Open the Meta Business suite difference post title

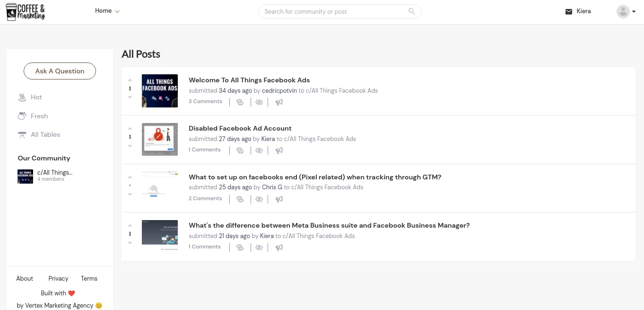pyautogui.click(x=329, y=225)
